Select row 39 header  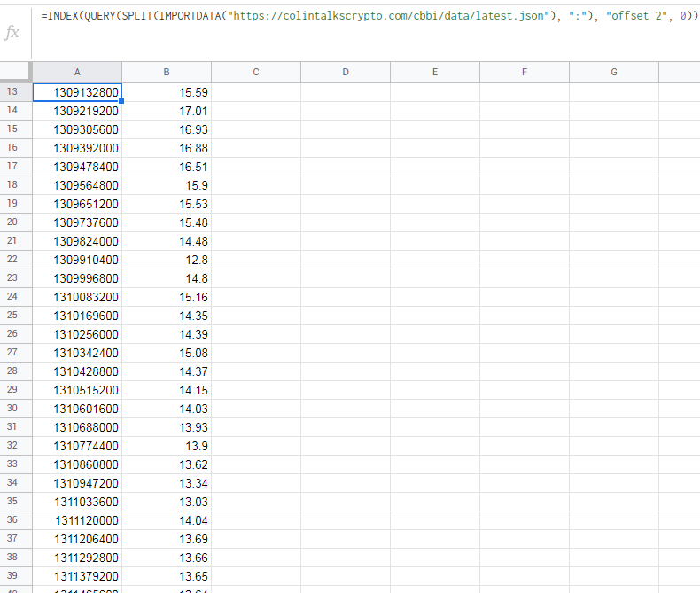click(16, 576)
